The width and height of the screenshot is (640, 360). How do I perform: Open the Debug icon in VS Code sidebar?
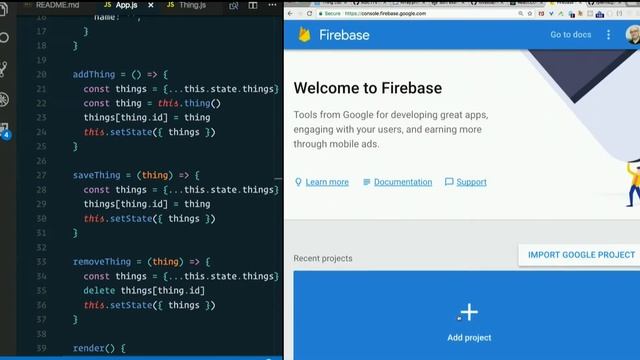(x=4, y=100)
